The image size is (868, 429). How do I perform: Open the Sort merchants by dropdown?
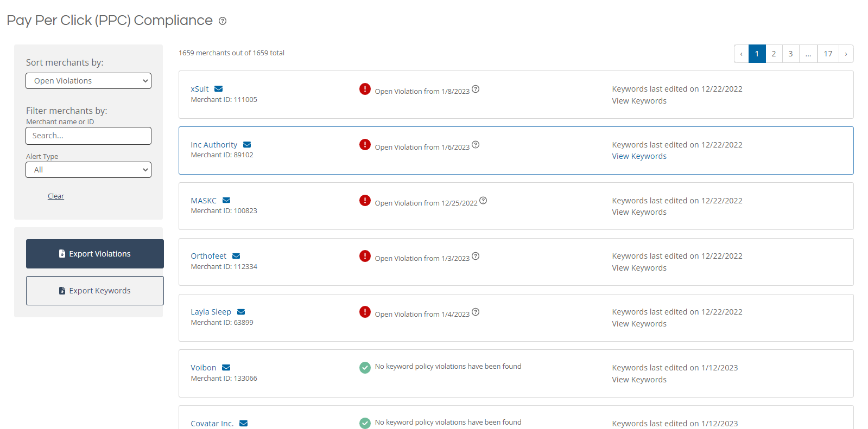coord(88,81)
